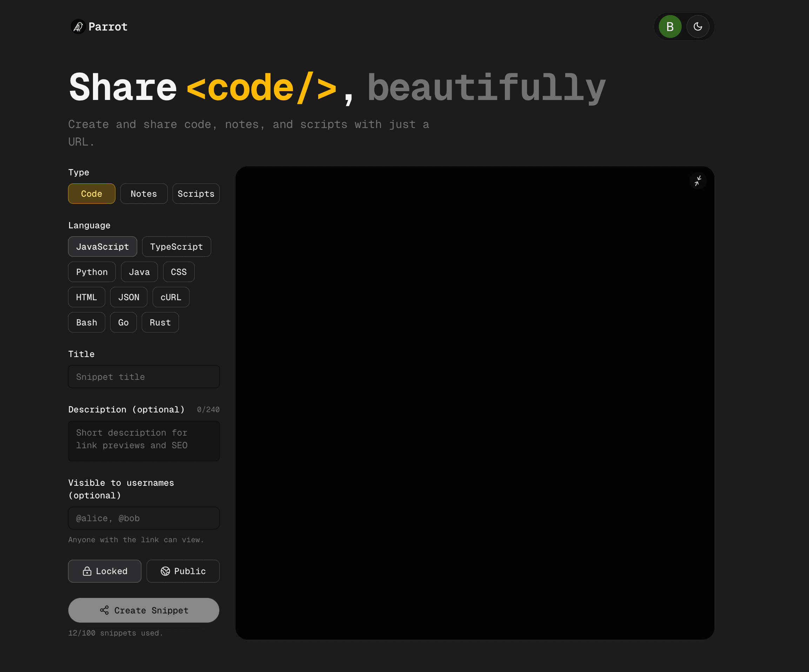Image resolution: width=809 pixels, height=672 pixels.
Task: Pick Python as the language
Action: [x=92, y=272]
